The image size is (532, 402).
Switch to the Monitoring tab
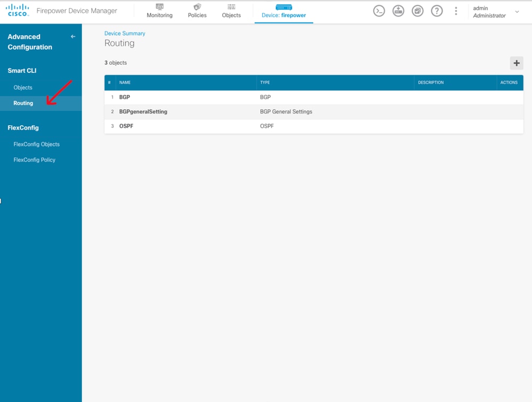159,11
